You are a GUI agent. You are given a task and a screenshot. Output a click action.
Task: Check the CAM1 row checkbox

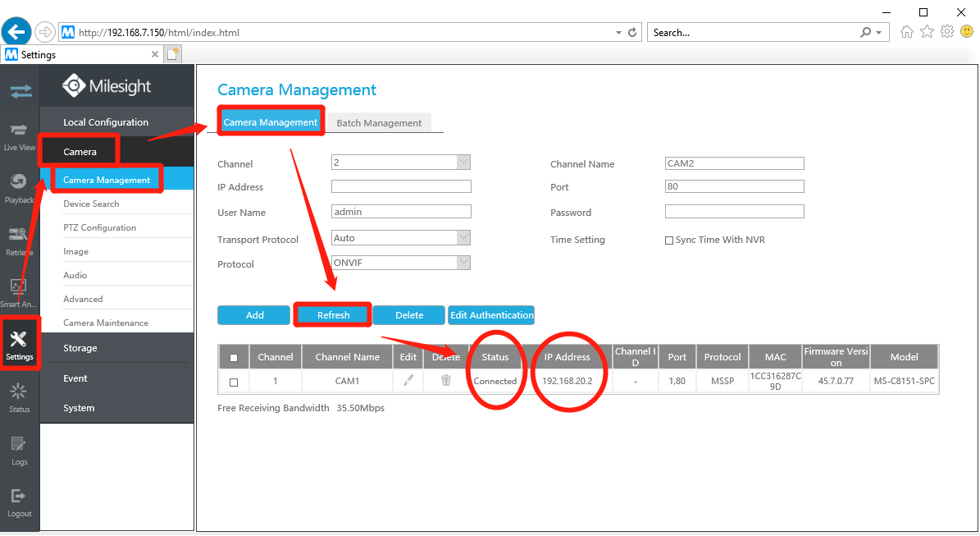click(x=234, y=383)
